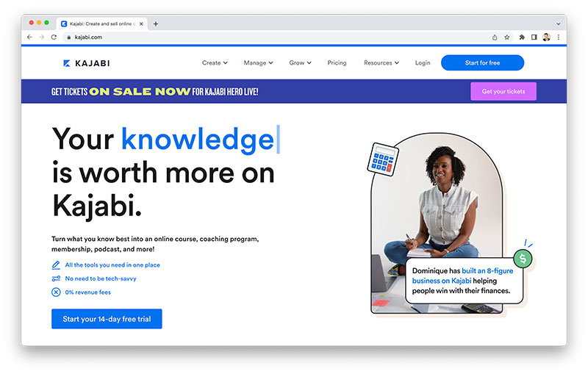The height and width of the screenshot is (374, 588).
Task: Open the Pricing page
Action: 337,63
